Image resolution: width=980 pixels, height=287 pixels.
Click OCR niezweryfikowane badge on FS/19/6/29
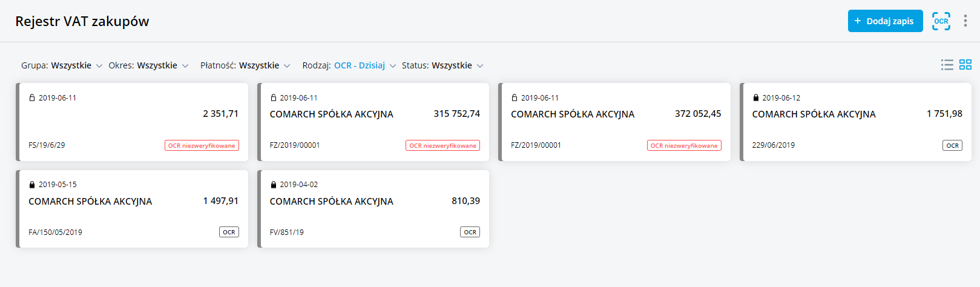pos(202,145)
